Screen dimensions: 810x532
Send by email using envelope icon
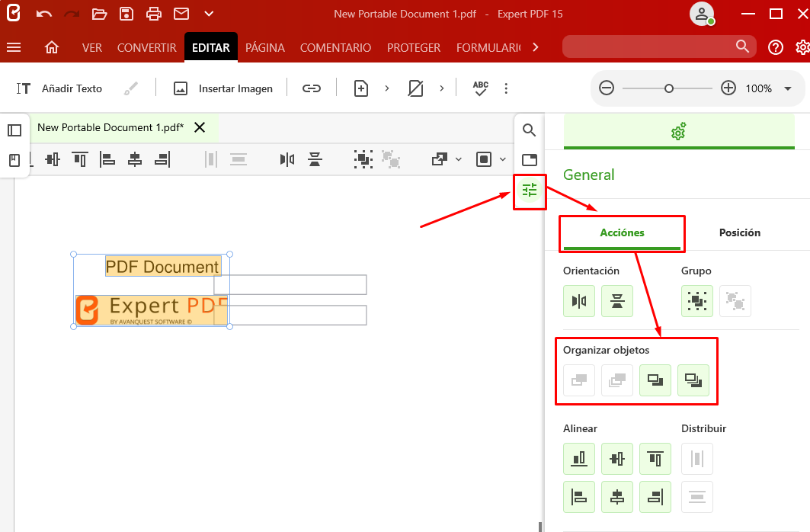coord(181,14)
